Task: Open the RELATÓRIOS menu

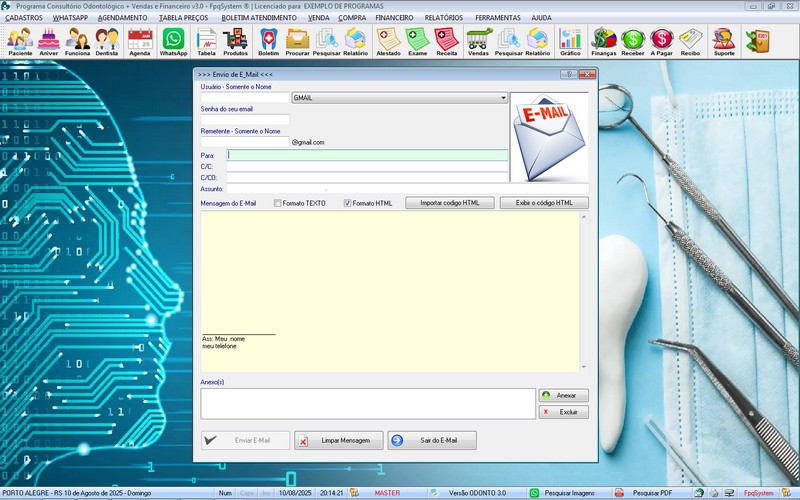Action: (x=443, y=18)
